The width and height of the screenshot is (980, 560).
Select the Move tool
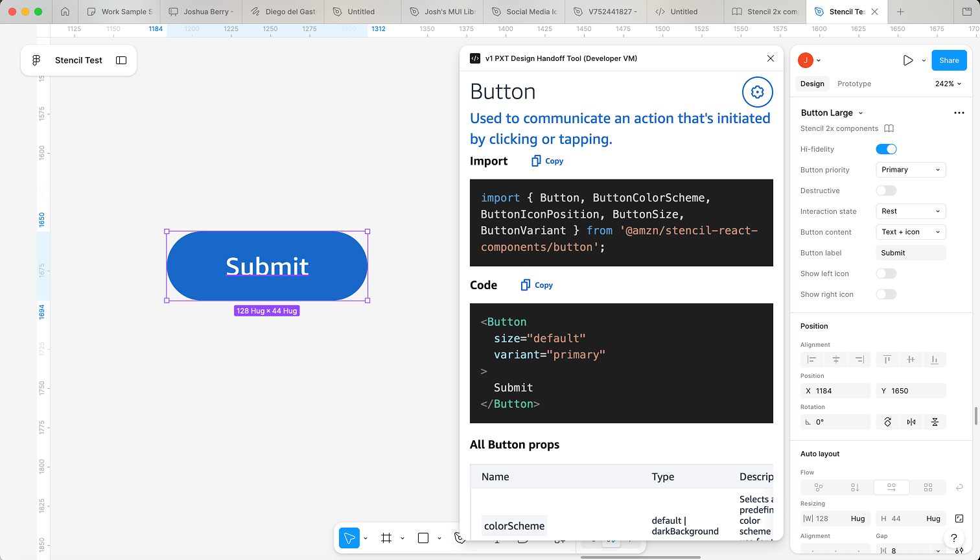(x=349, y=538)
